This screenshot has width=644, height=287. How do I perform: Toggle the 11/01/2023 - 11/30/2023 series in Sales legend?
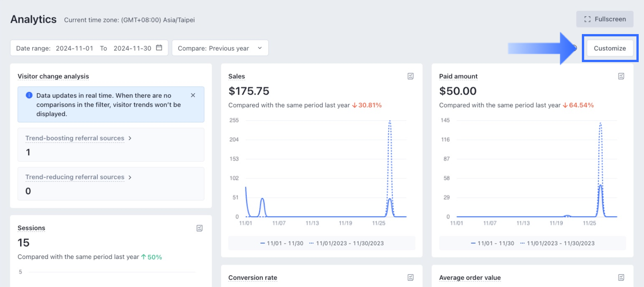[347, 243]
